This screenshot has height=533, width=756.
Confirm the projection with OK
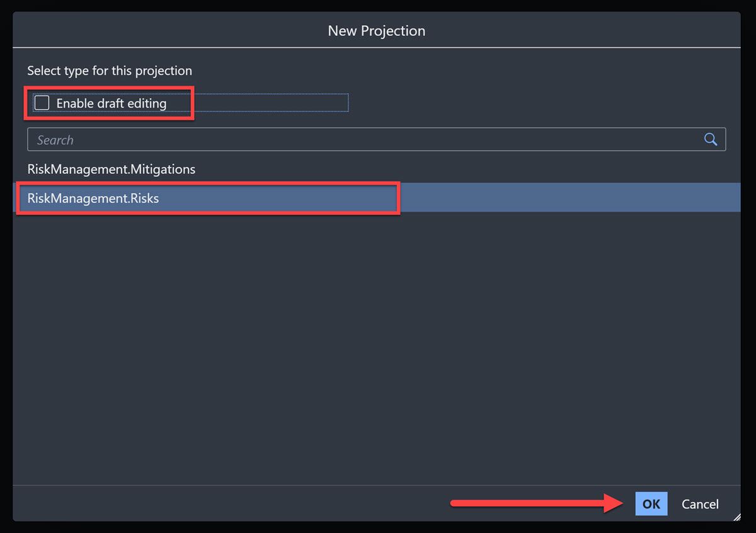click(651, 504)
